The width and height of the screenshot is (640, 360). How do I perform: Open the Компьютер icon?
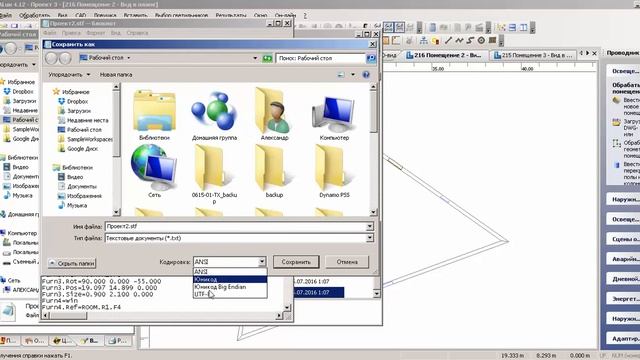(x=334, y=118)
